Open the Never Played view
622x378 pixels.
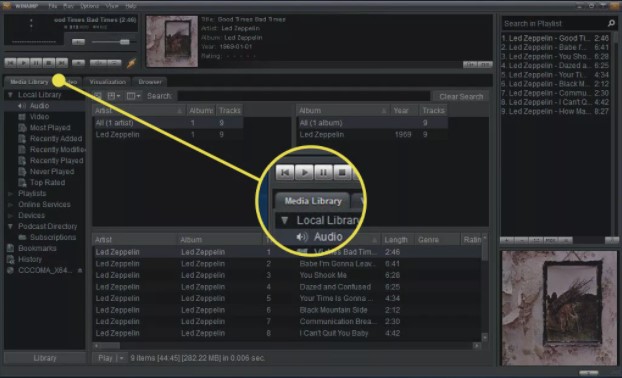click(52, 172)
